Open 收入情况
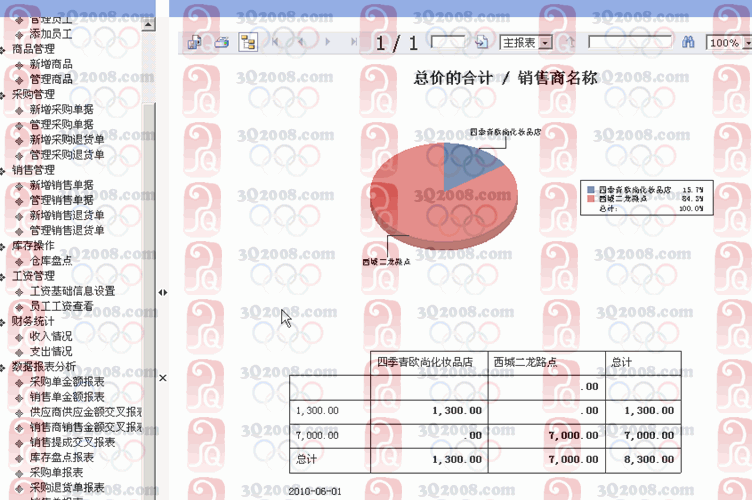This screenshot has height=500, width=752. click(51, 336)
